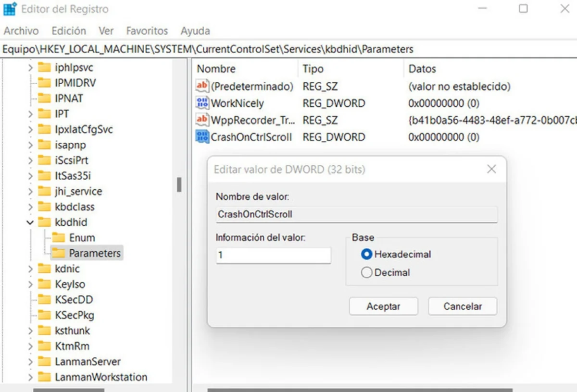The image size is (577, 392).
Task: Click Cancelar to discard changes
Action: (462, 306)
